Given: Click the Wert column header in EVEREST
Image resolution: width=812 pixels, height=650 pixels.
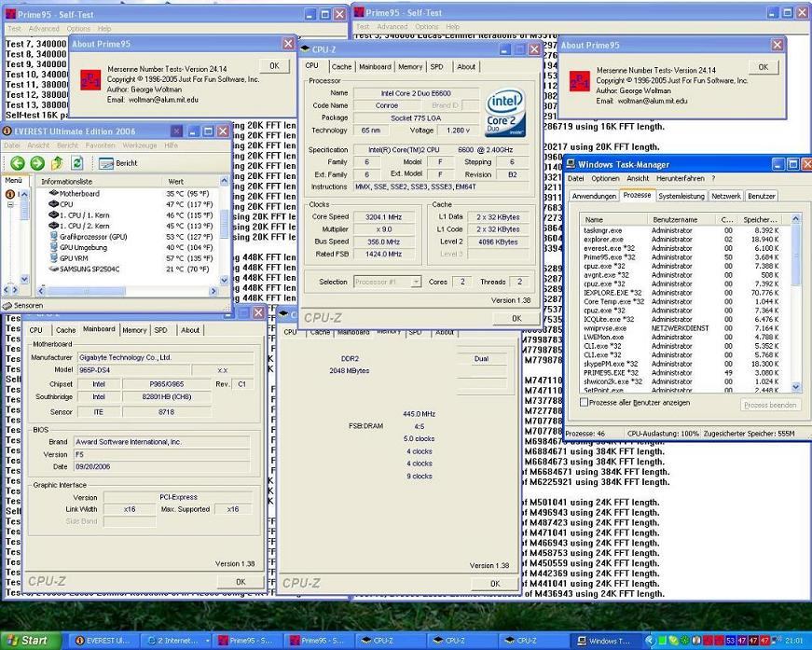Looking at the screenshot, I should [x=191, y=181].
